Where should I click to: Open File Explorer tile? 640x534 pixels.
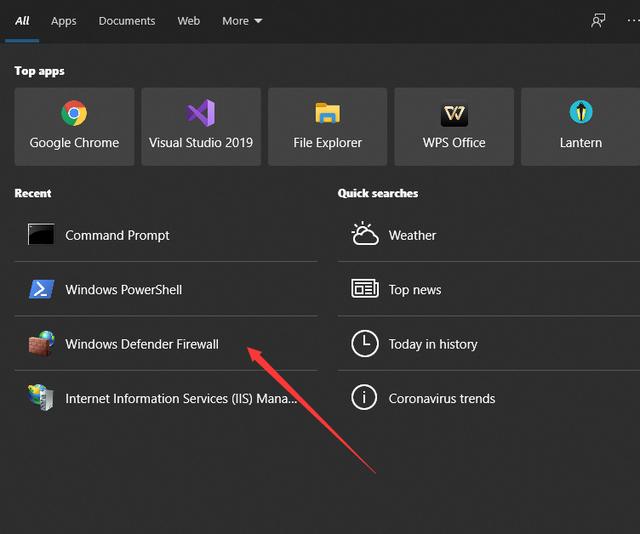pyautogui.click(x=327, y=126)
